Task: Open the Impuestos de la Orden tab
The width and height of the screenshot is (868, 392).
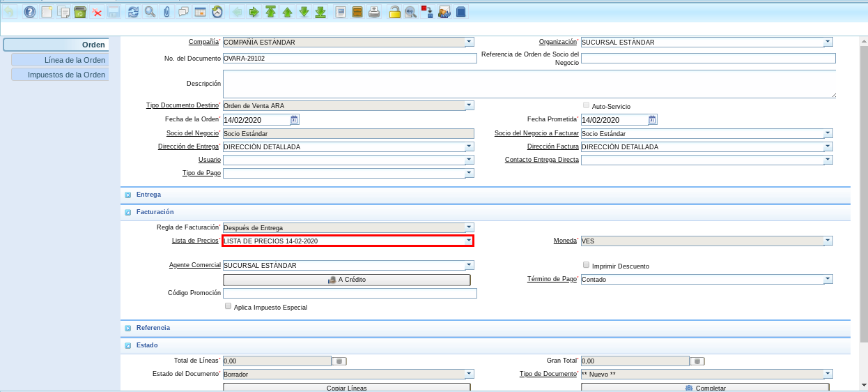Action: [61, 75]
